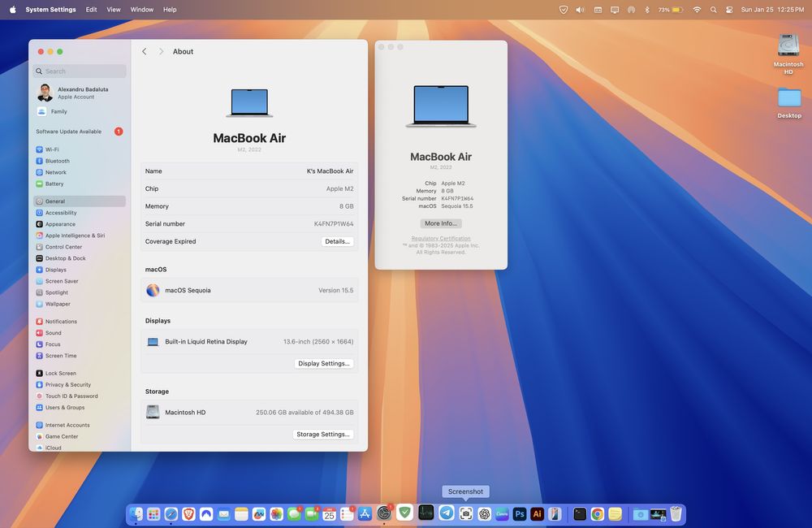Click Built-in Liquid Retina Display row
The height and width of the screenshot is (528, 812).
249,341
